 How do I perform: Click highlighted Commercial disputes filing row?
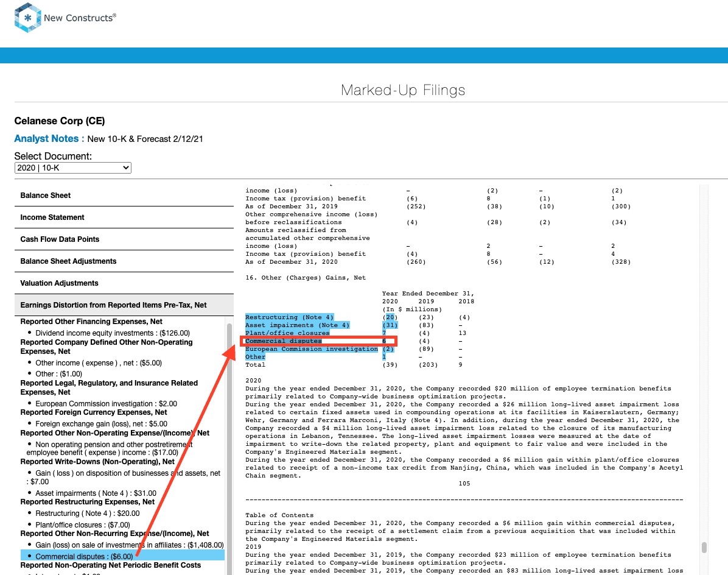click(283, 341)
